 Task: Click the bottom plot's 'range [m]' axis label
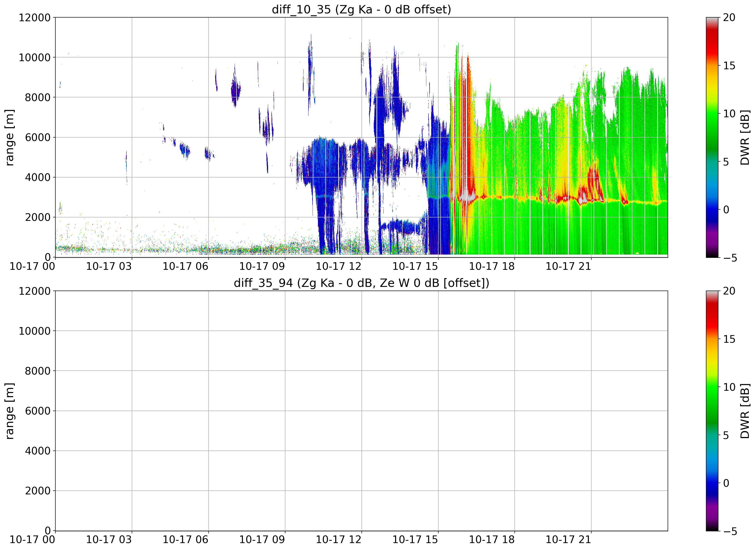pyautogui.click(x=9, y=411)
